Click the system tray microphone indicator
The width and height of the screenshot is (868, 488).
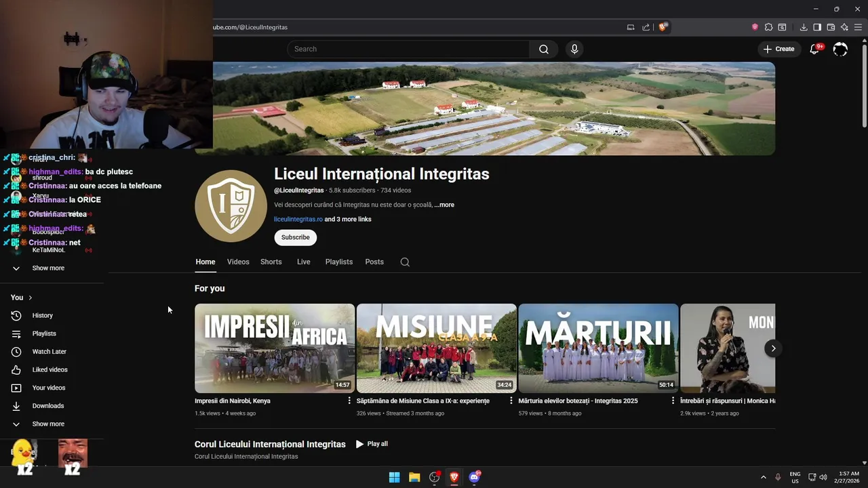(x=778, y=477)
